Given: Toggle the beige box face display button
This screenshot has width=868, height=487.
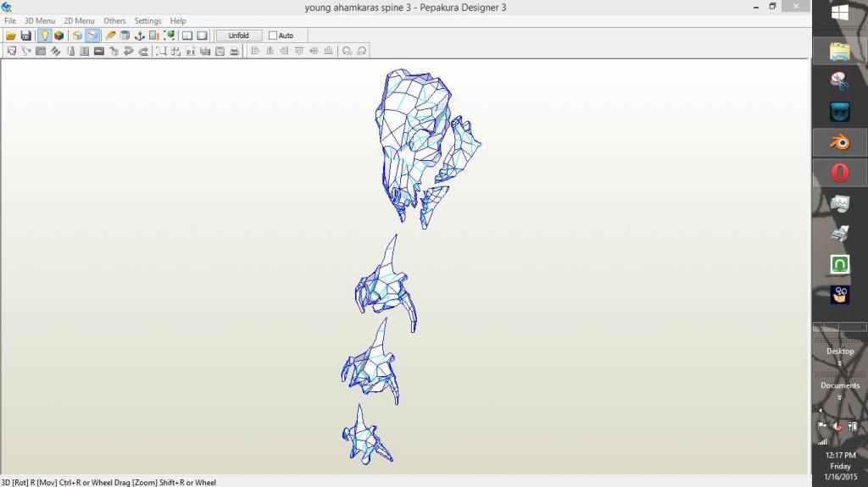Looking at the screenshot, I should (x=77, y=36).
